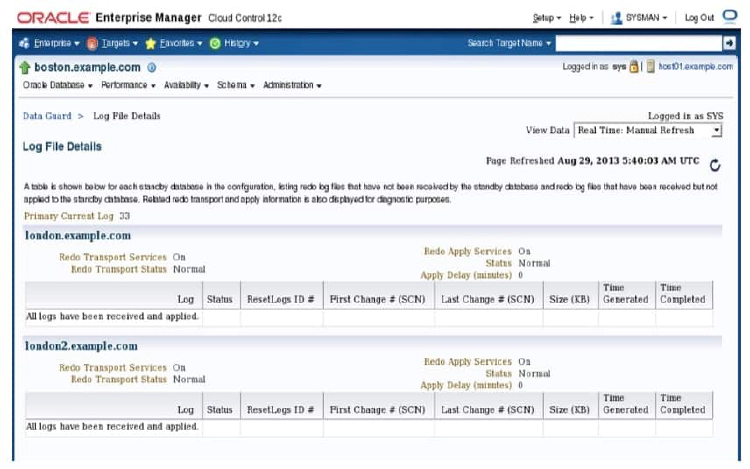The height and width of the screenshot is (469, 750).
Task: Click the london2.example.com heading
Action: click(x=81, y=346)
